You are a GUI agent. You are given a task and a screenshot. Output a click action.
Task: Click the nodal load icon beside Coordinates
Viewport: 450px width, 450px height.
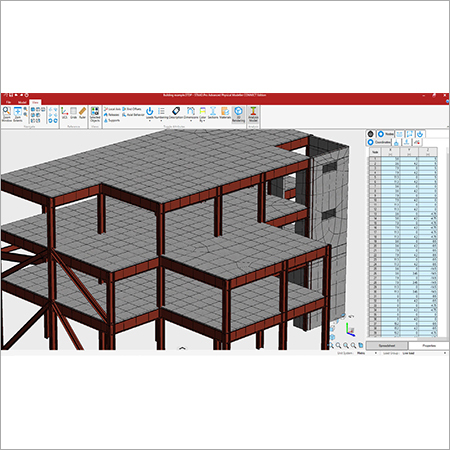point(406,142)
